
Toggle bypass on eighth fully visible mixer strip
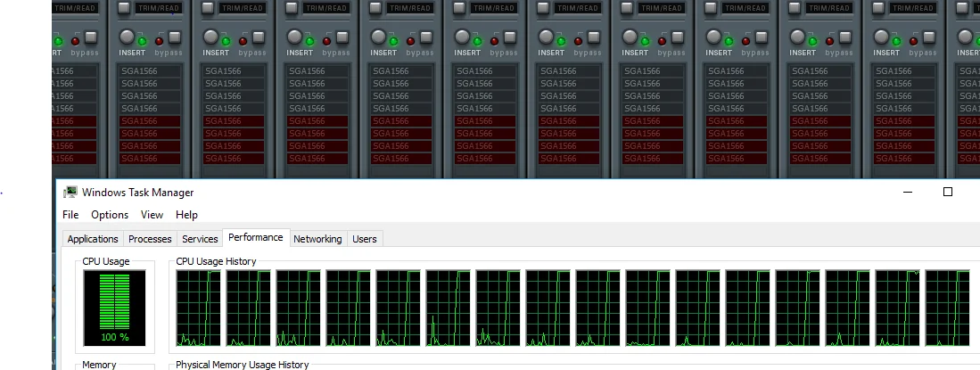[762, 37]
